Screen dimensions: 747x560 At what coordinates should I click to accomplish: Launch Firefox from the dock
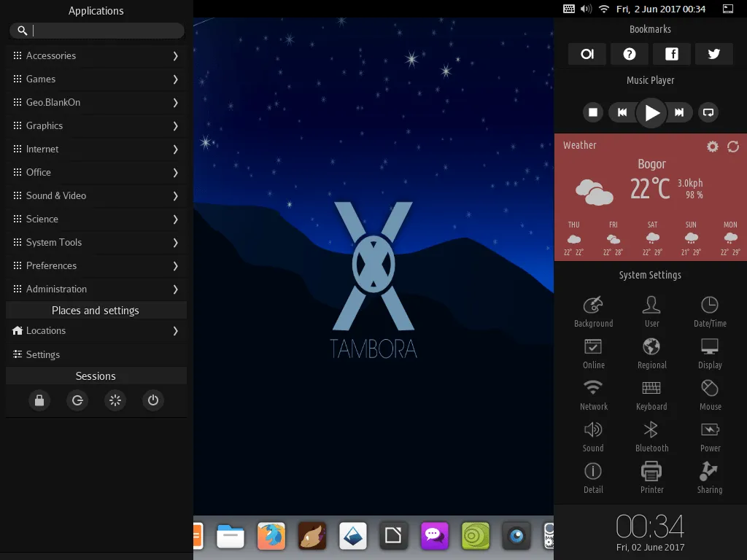271,536
